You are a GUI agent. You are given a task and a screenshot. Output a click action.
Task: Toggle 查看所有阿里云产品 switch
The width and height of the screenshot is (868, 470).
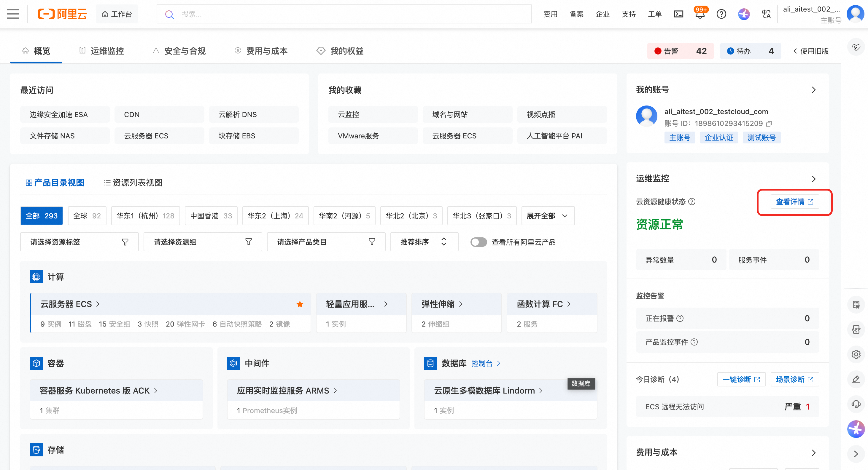pyautogui.click(x=478, y=242)
